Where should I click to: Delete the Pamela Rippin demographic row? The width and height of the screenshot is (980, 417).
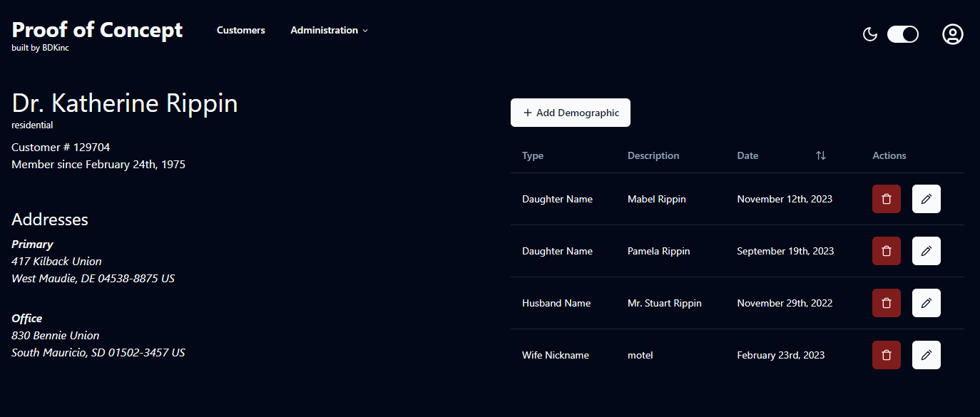point(886,251)
